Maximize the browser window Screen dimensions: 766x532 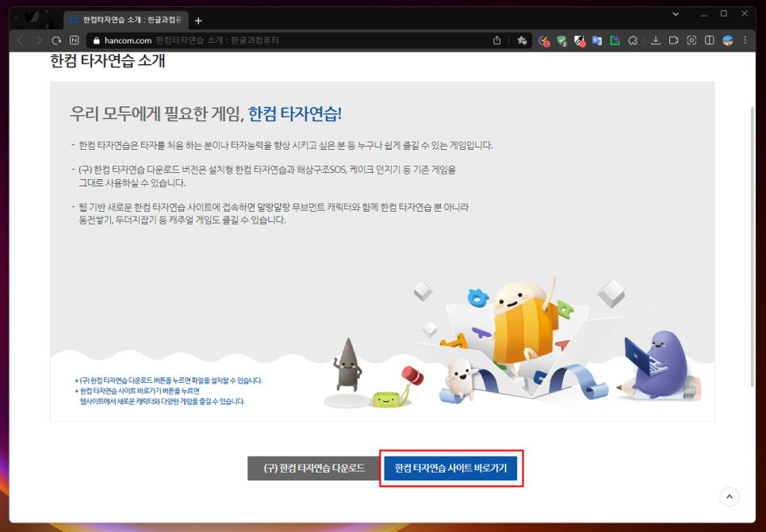(724, 13)
